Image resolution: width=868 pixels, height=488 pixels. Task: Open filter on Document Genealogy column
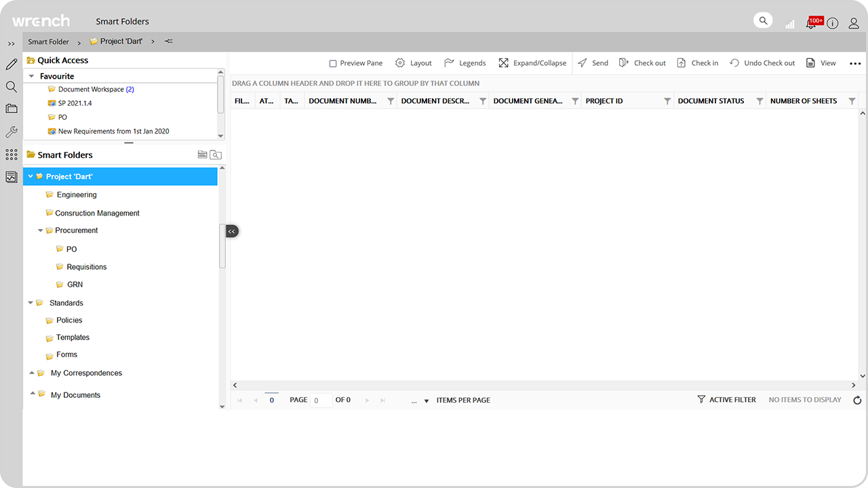click(x=575, y=101)
